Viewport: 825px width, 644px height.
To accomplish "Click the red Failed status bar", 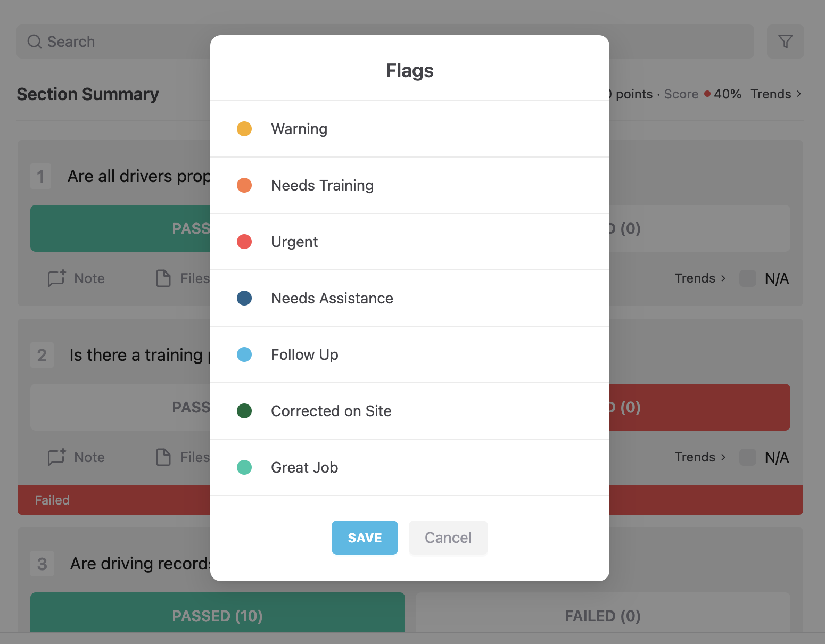I will (114, 500).
